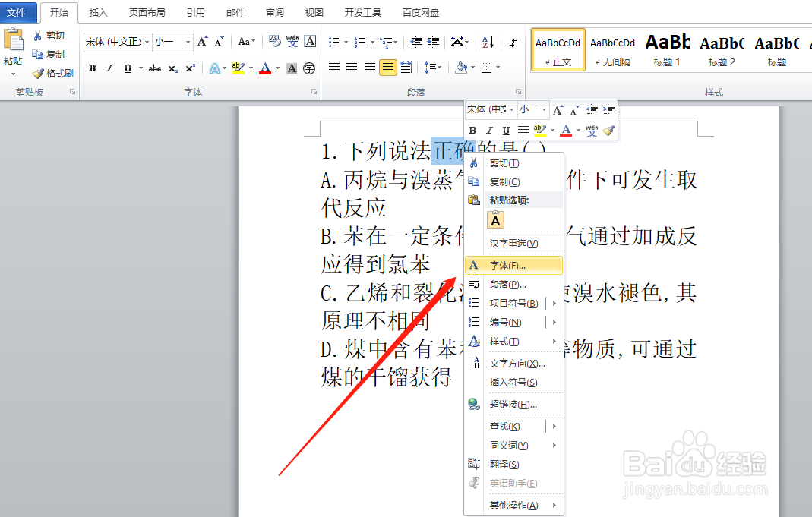Click the Enclosed Character (字) icon
Screen dimensions: 812x517
(309, 68)
